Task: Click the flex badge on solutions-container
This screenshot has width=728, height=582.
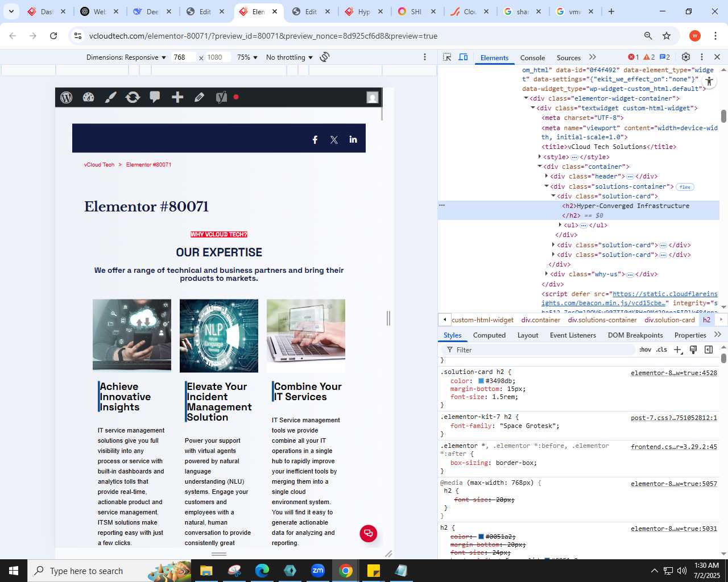Action: tap(685, 187)
